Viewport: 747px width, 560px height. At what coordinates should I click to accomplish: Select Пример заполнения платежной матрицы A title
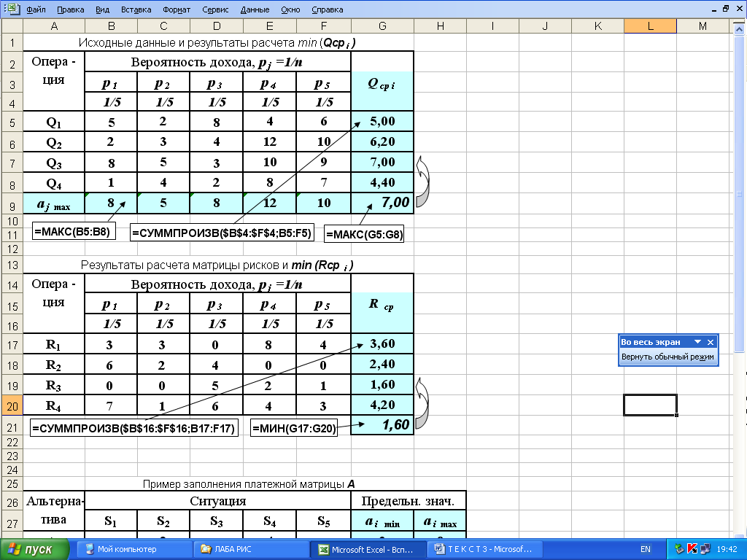click(249, 484)
